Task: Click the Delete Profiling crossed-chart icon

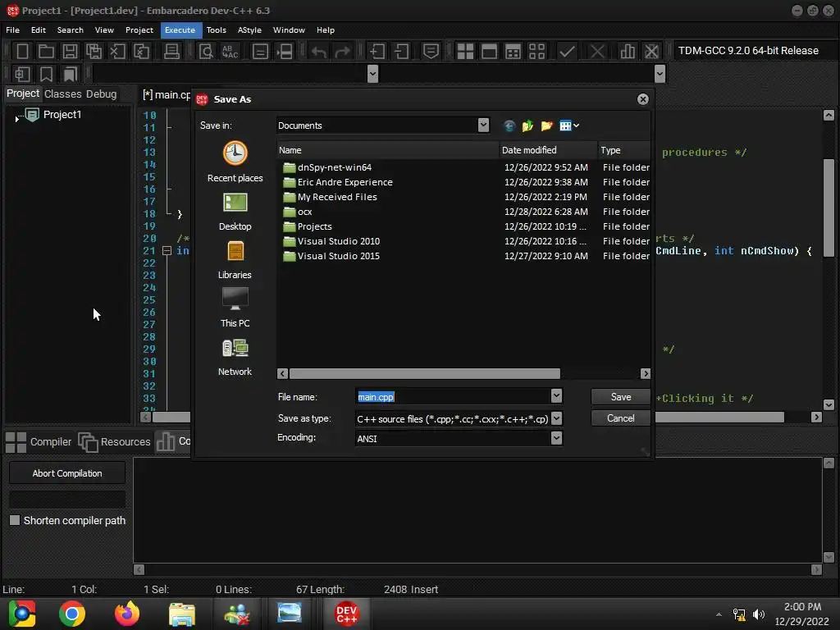Action: click(651, 52)
